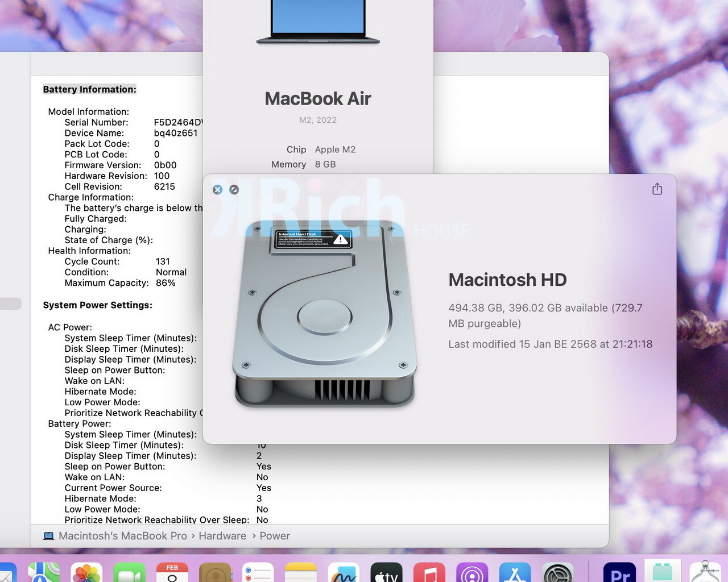Image resolution: width=728 pixels, height=582 pixels.
Task: Launch Adobe Premiere Pro from the Dock
Action: pyautogui.click(x=619, y=572)
